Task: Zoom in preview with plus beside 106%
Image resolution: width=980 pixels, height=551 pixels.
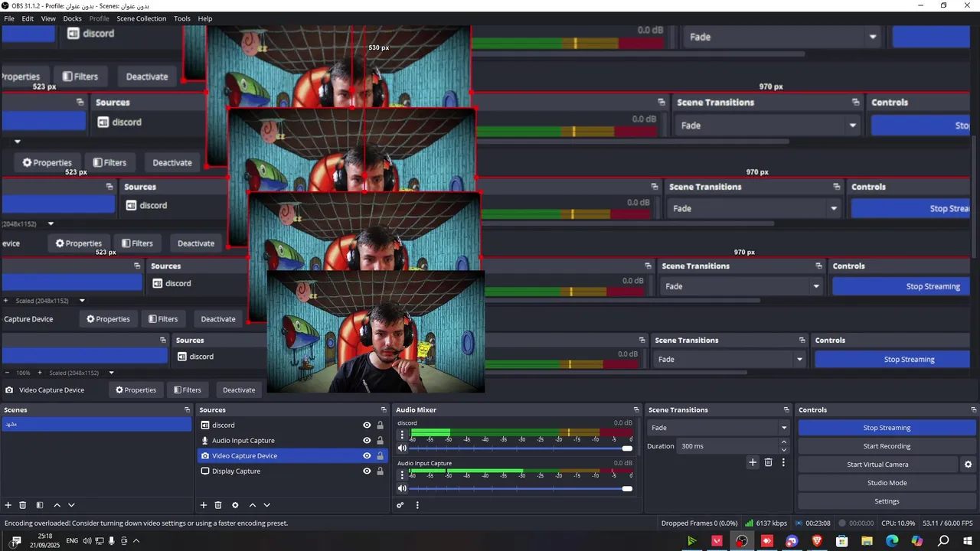Action: coord(41,373)
